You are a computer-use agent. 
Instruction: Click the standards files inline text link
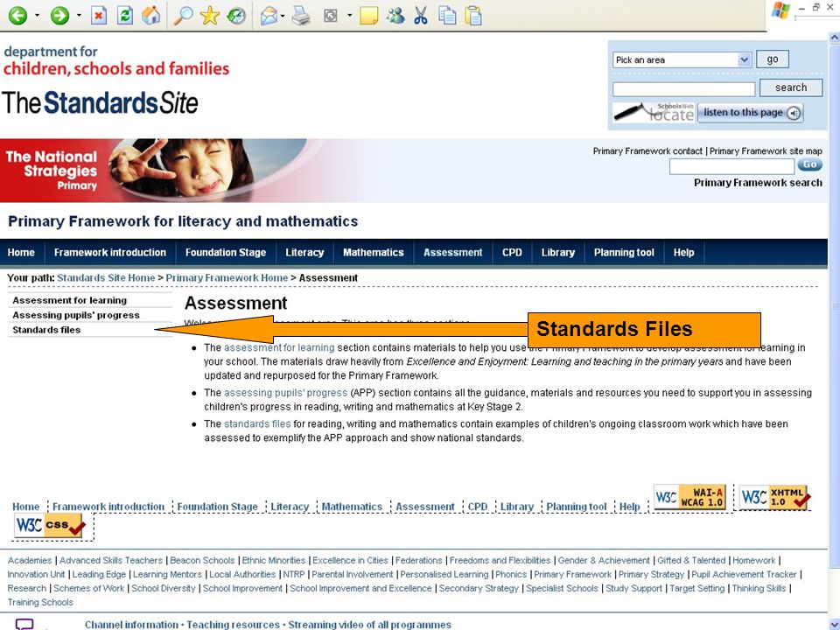point(257,423)
